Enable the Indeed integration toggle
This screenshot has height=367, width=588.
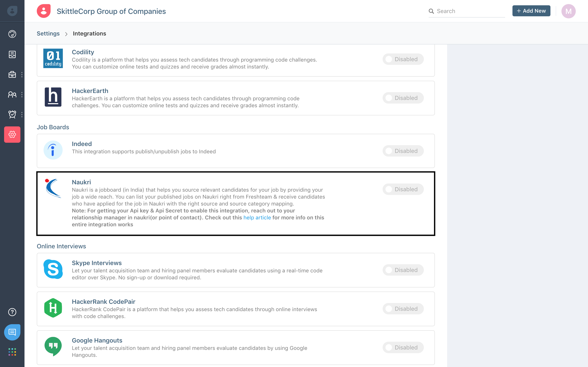tap(403, 151)
